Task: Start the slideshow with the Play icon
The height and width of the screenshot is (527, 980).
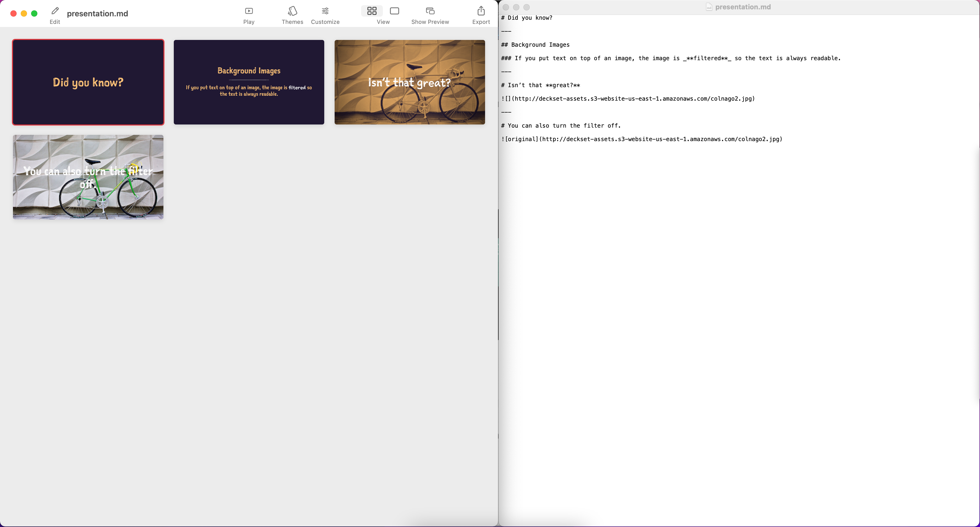Action: pos(249,11)
